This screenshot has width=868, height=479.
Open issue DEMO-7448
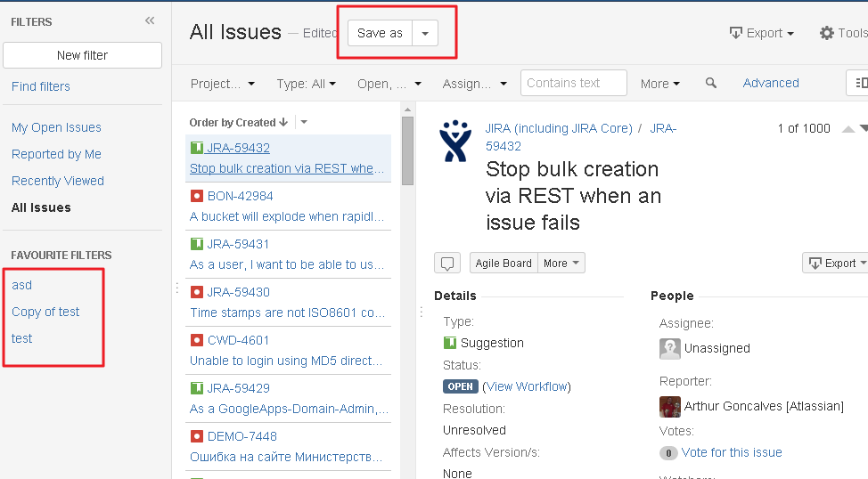click(242, 436)
